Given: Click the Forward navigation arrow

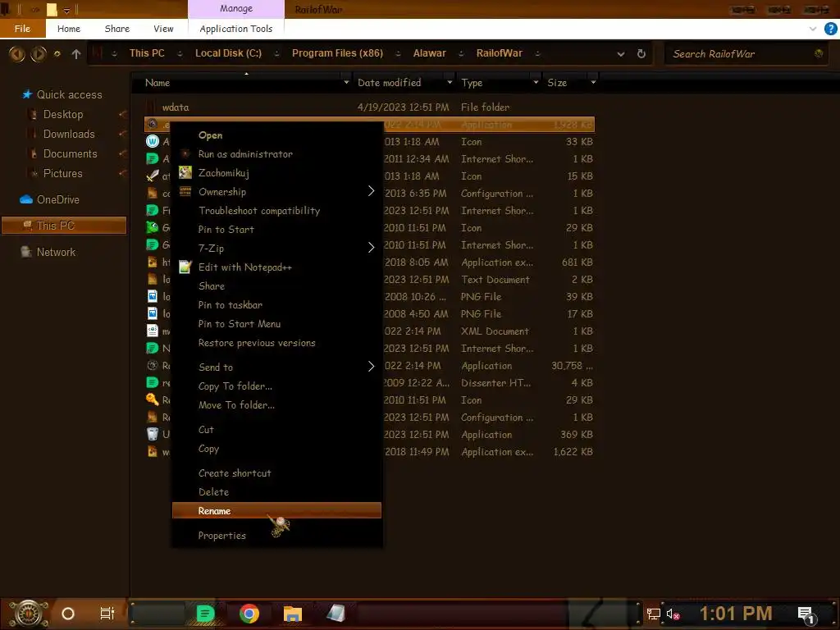Looking at the screenshot, I should 38,53.
